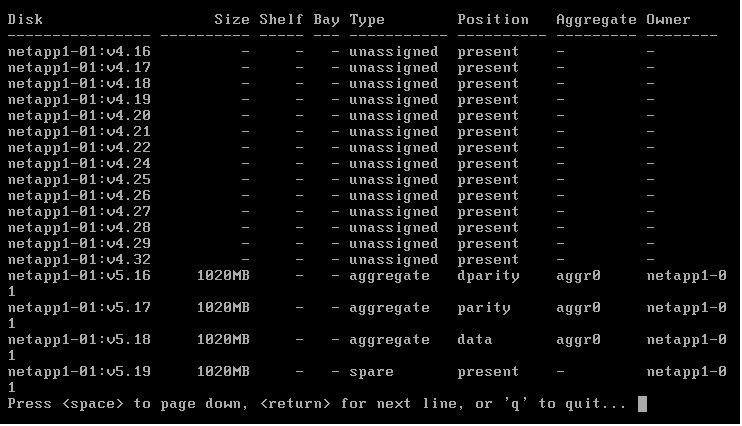Select disk name netapp1-01:v4.24
This screenshot has height=426, width=742.
79,164
